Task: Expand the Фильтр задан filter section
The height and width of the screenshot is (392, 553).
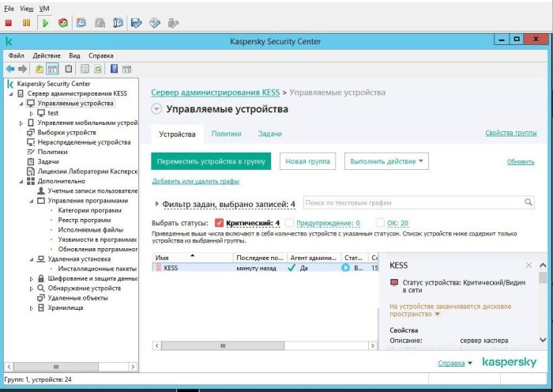Action: point(156,204)
